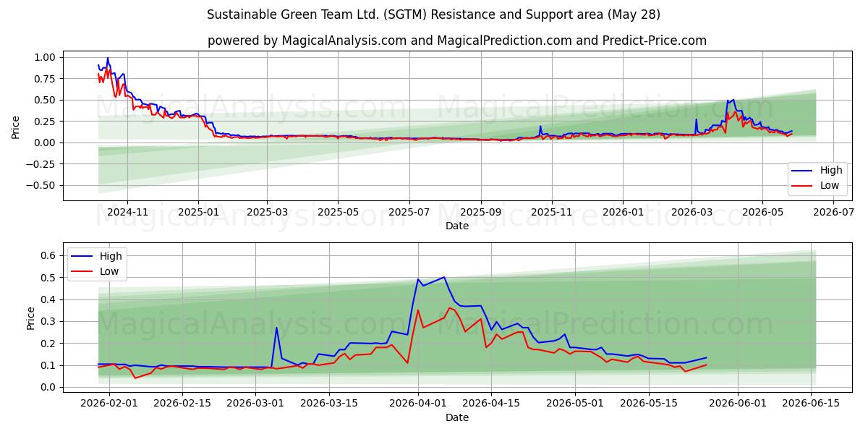Click the '2026-03' tick label
This screenshot has width=868, height=434.
(692, 212)
